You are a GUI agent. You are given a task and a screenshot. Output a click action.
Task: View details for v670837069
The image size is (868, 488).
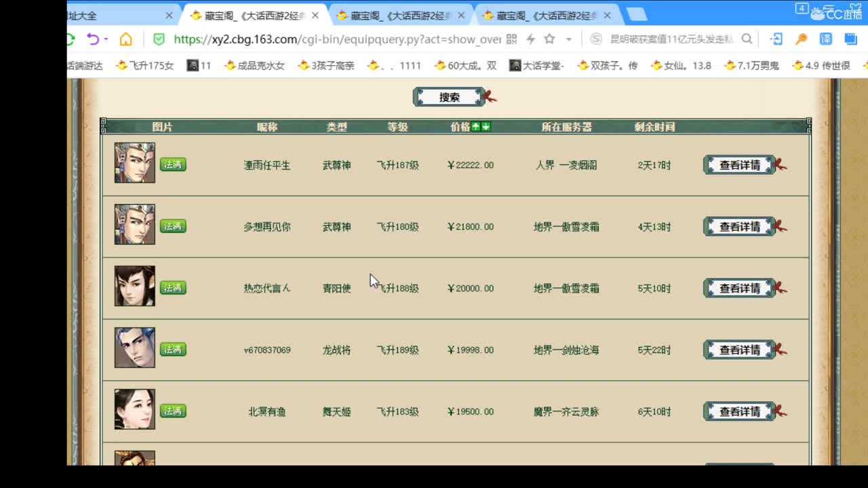(739, 350)
